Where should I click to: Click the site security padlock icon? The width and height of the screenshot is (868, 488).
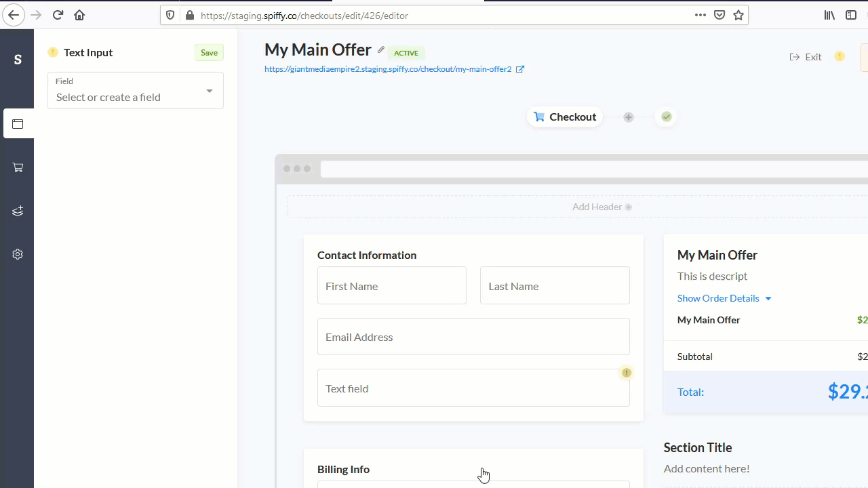[189, 15]
